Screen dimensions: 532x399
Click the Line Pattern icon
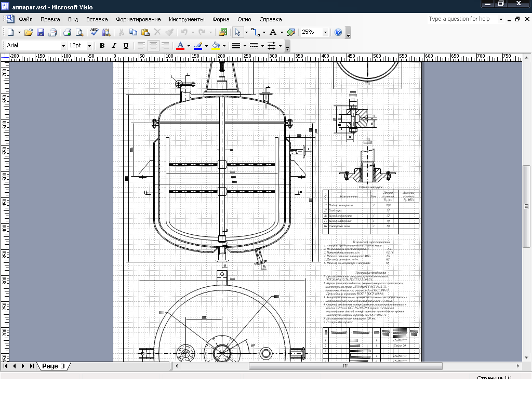254,46
